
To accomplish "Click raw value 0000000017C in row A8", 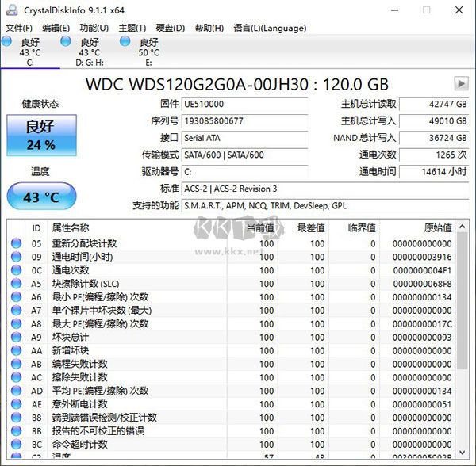I will 422,324.
